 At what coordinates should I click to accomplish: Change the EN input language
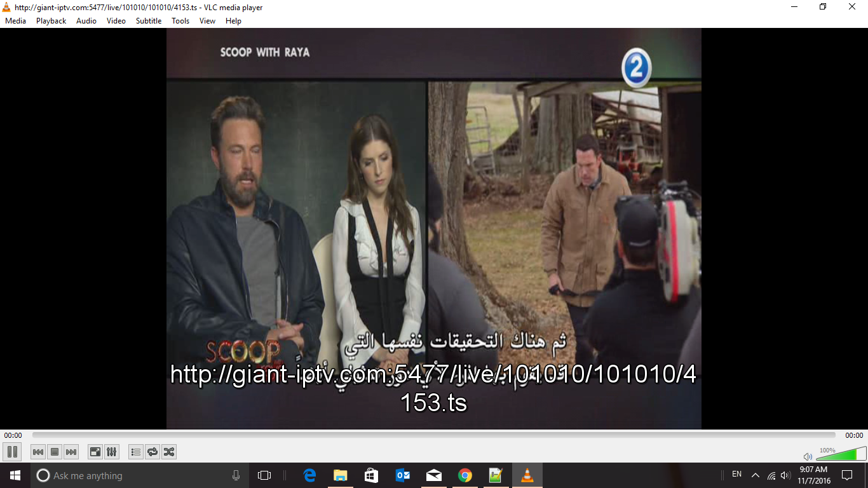737,475
